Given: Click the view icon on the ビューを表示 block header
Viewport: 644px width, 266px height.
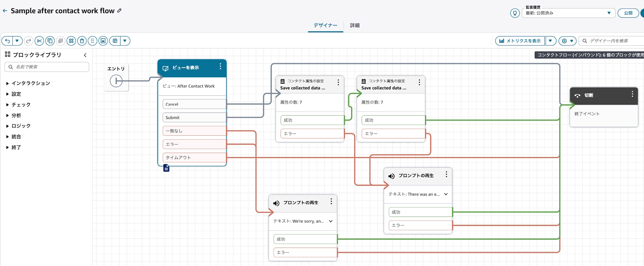Looking at the screenshot, I should coord(166,68).
